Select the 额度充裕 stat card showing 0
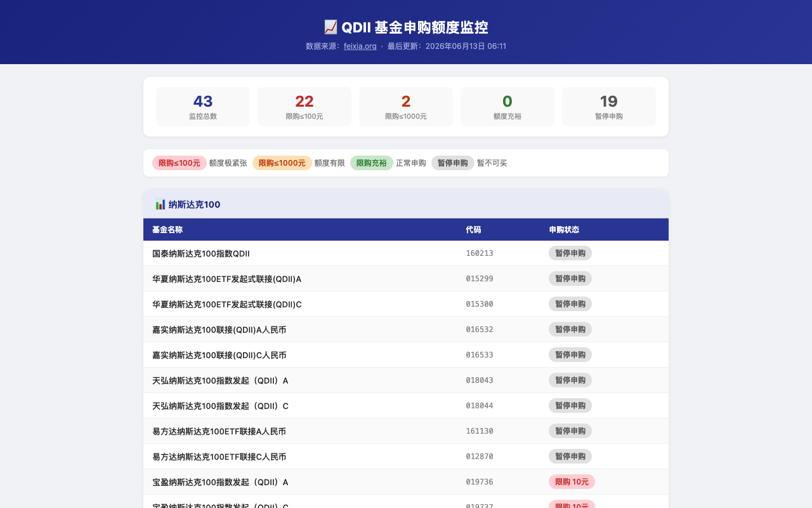Screen dimensions: 812x508 point(507,107)
